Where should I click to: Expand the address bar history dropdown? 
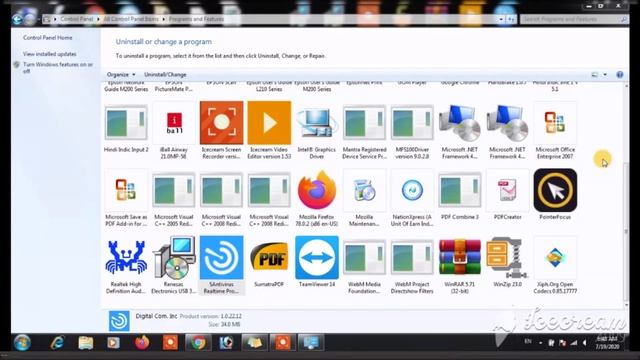[501, 19]
